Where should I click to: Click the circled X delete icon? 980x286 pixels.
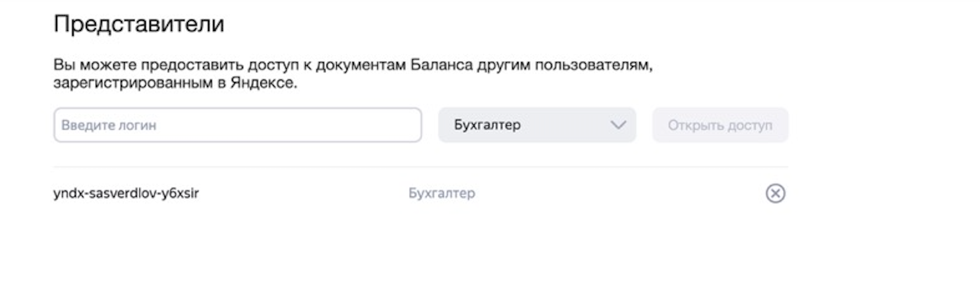tap(775, 193)
